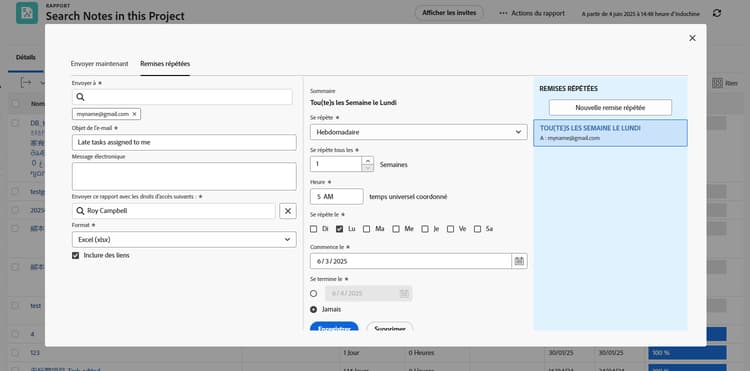Click the Commence le date field
This screenshot has width=750, height=371.
point(411,261)
